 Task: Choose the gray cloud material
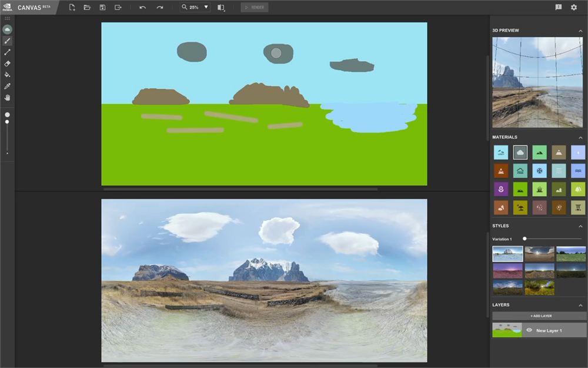[x=520, y=152]
